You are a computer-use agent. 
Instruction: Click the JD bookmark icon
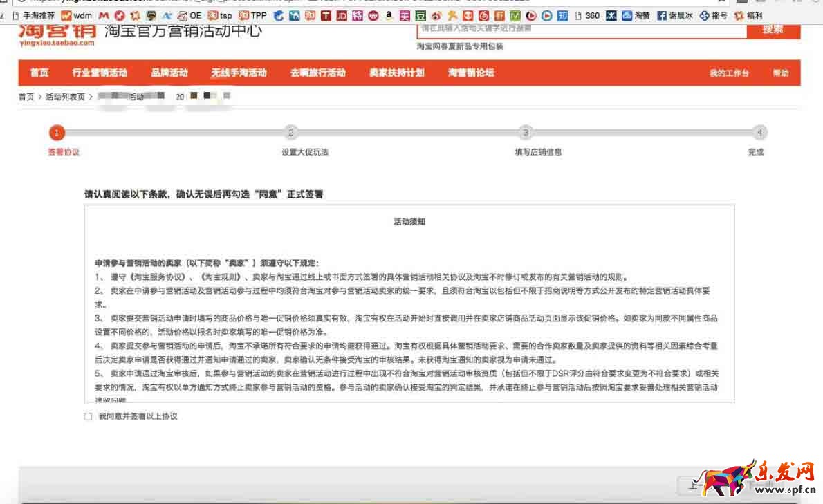click(342, 15)
